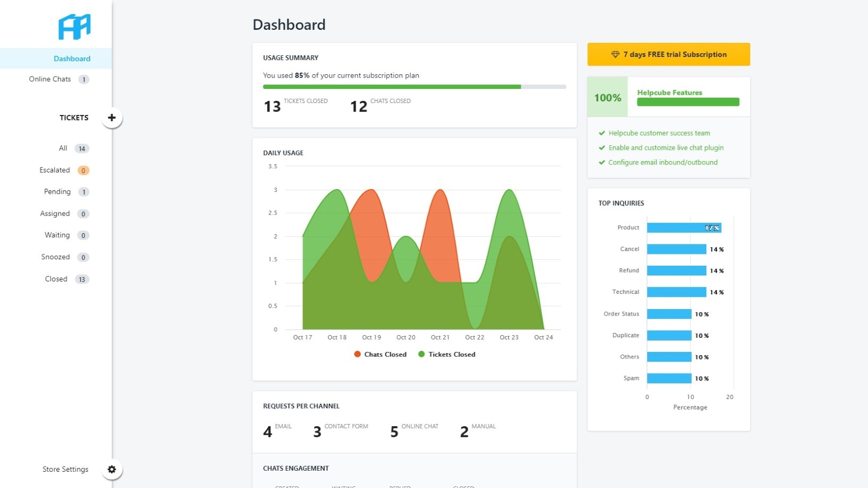The image size is (868, 488).
Task: Open Enable and customize live chat plugin link
Action: (666, 147)
